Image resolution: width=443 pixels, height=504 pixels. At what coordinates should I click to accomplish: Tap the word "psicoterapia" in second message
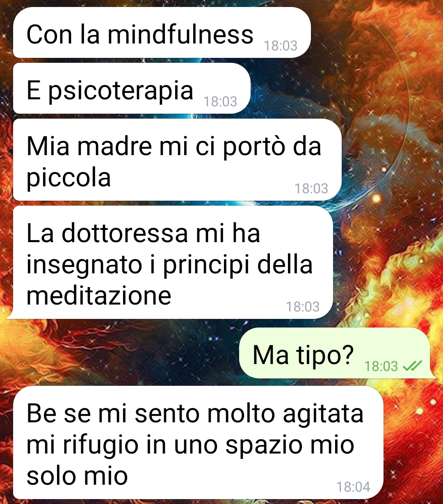[x=121, y=90]
